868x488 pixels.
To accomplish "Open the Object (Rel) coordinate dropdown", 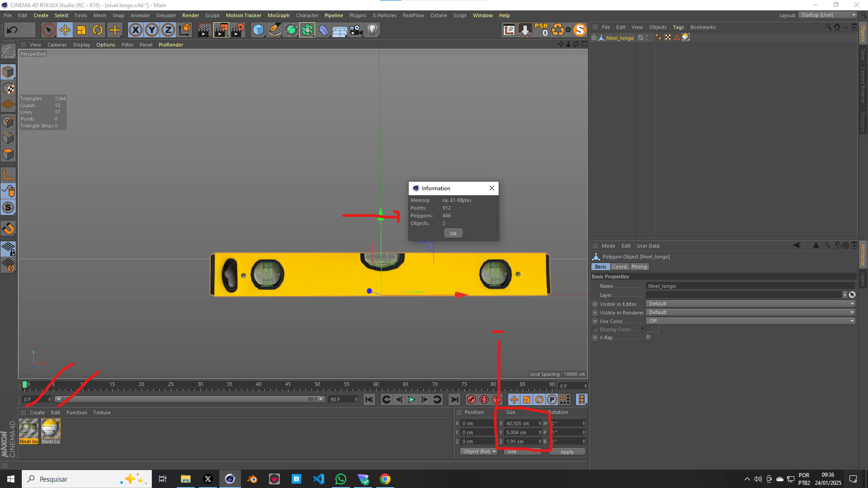I will pos(479,451).
